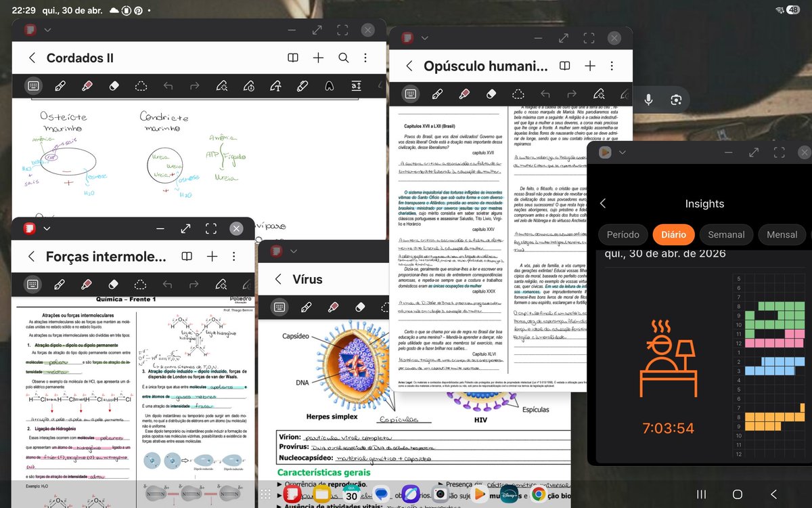
Task: Select eraser in Forças intermoleculares note
Action: (114, 284)
